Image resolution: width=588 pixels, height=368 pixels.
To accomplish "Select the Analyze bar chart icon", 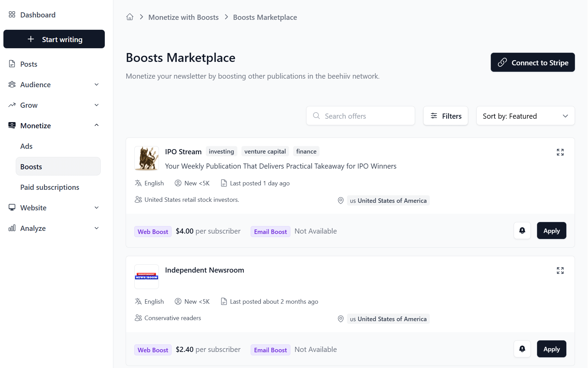I will tap(12, 228).
